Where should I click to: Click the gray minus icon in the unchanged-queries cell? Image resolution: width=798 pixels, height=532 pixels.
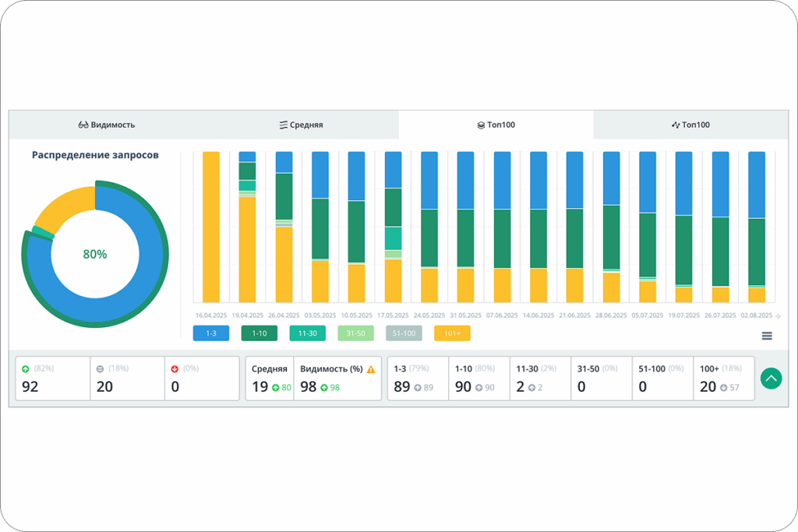101,368
